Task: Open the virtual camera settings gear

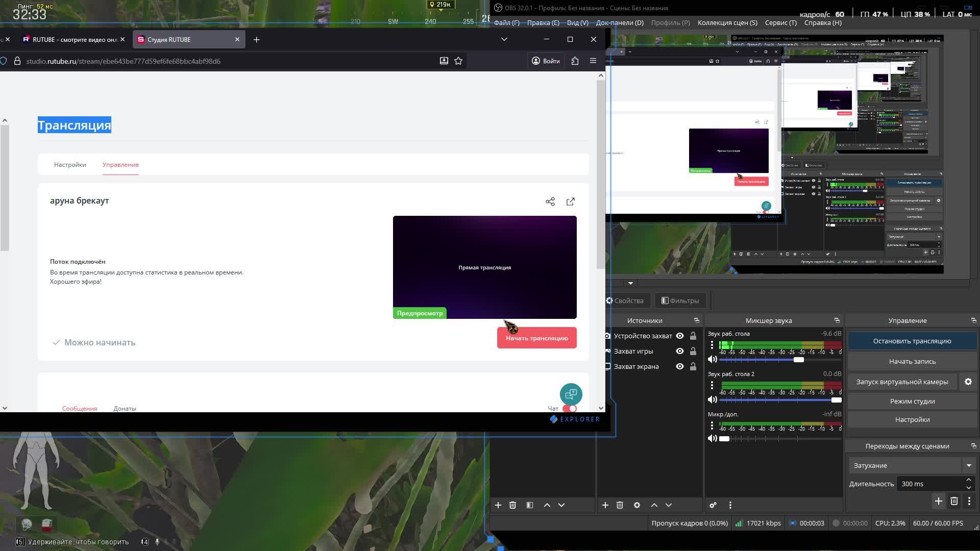Action: [968, 382]
